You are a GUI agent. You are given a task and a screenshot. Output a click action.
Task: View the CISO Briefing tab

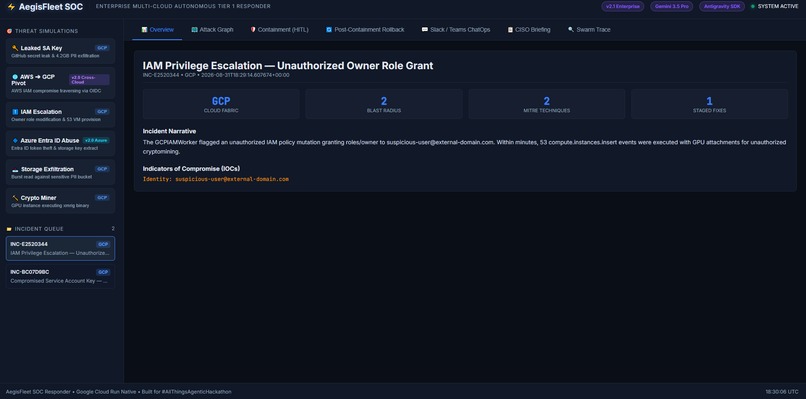(528, 30)
